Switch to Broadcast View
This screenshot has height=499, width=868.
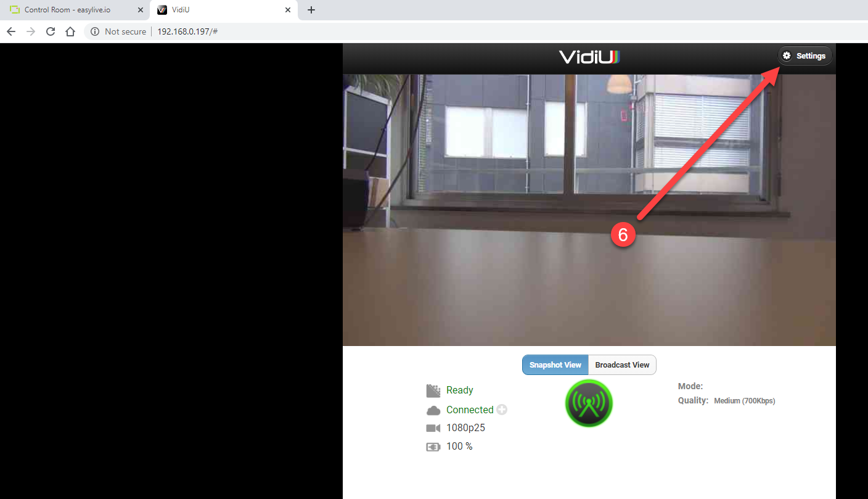(622, 365)
